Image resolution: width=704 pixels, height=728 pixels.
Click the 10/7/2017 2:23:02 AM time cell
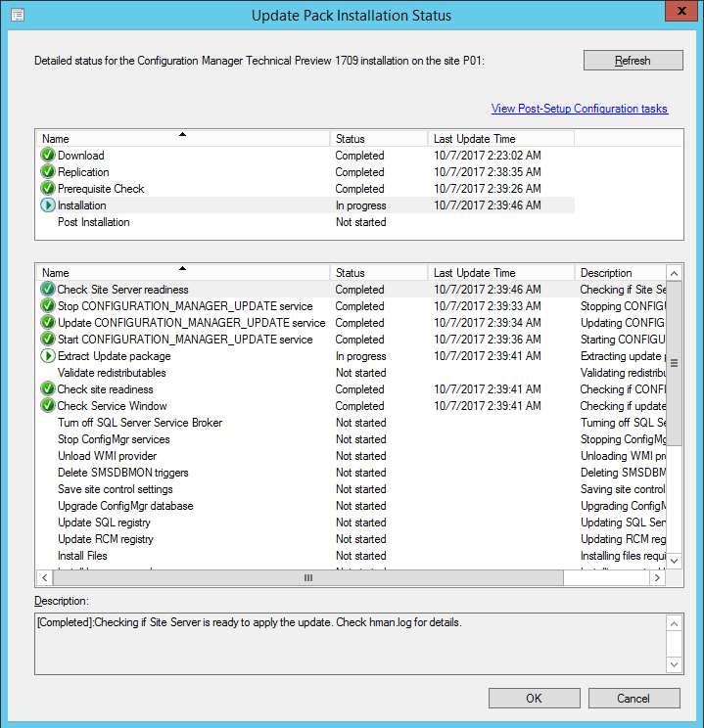coord(488,155)
